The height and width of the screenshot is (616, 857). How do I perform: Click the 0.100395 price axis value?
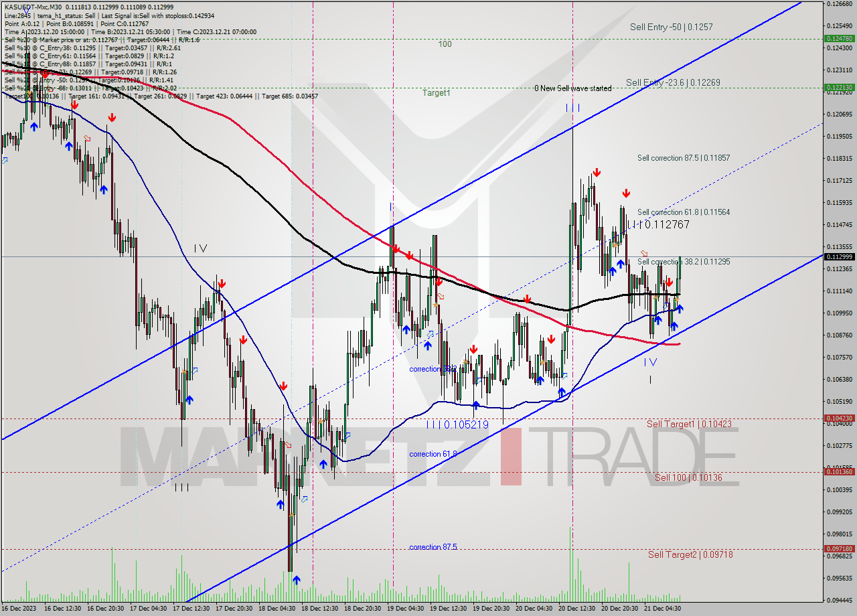[839, 489]
